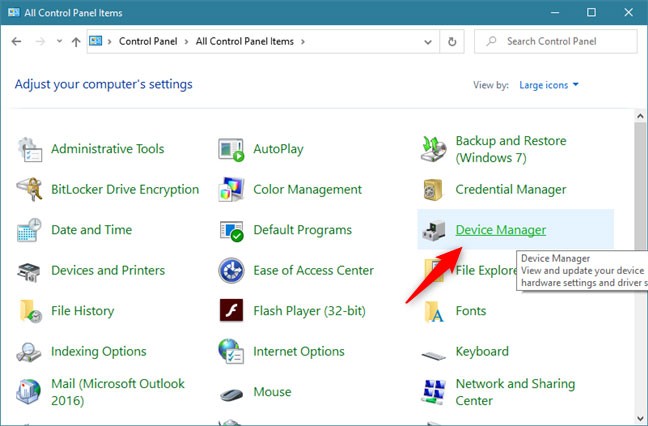Expand the chevron after All Control Panel Items
The image size is (648, 426).
[303, 42]
